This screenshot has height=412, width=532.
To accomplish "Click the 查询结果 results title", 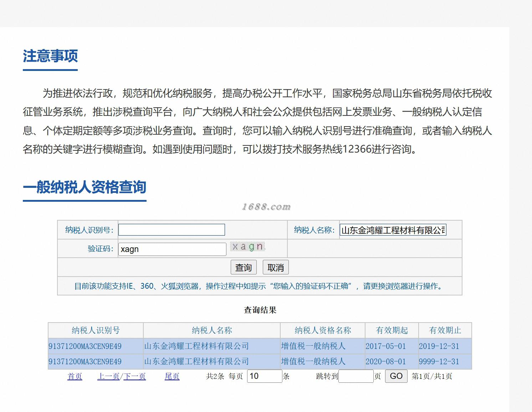I will [x=260, y=310].
